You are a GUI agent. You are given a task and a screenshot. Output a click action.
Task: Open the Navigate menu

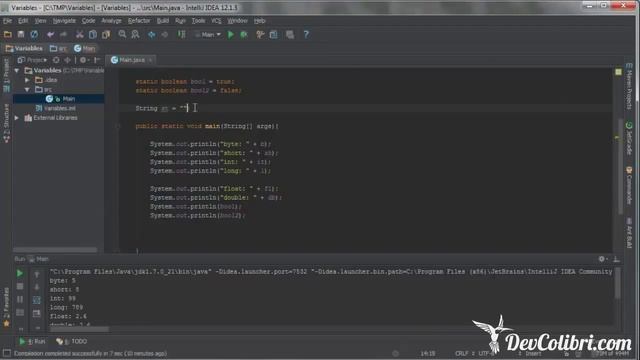(x=64, y=20)
